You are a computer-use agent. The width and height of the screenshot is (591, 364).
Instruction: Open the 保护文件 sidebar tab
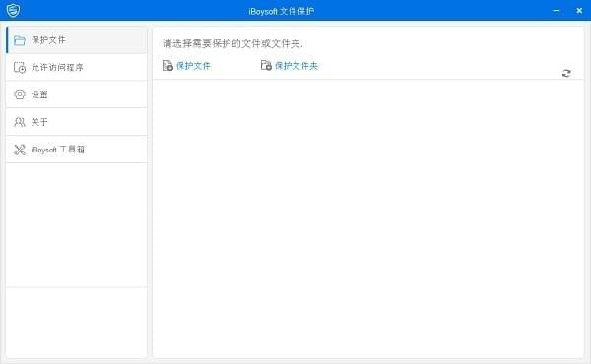click(x=77, y=40)
